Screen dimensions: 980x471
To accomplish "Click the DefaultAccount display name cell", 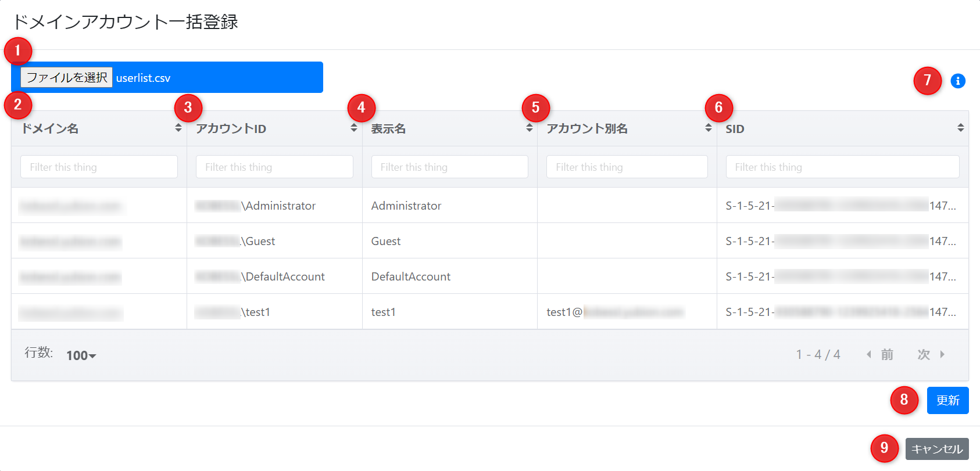I will (x=450, y=276).
